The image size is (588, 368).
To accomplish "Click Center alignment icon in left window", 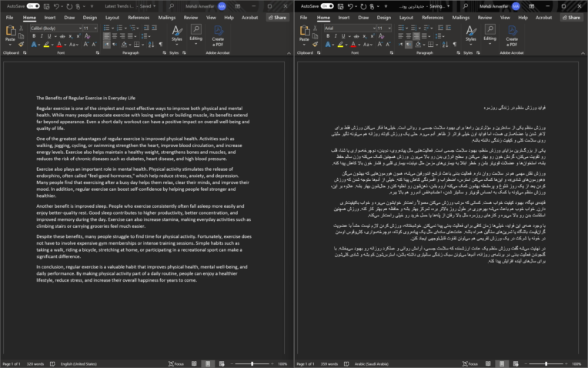I will 115,36.
